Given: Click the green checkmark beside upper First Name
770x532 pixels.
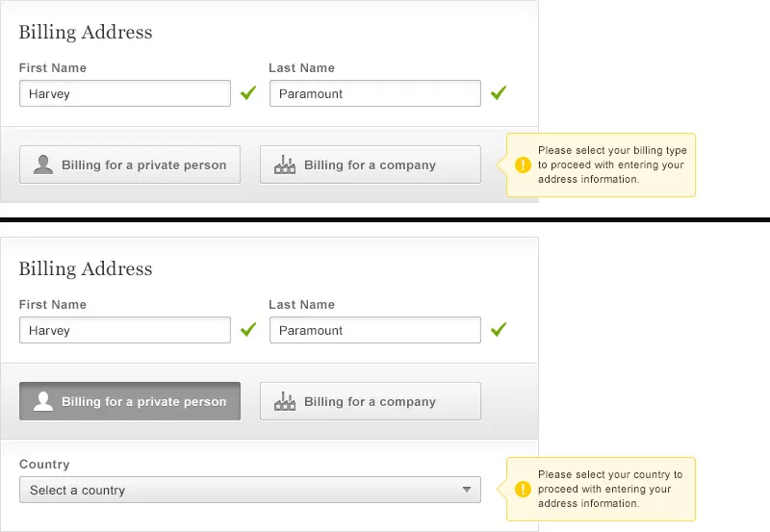Looking at the screenshot, I should coord(248,93).
